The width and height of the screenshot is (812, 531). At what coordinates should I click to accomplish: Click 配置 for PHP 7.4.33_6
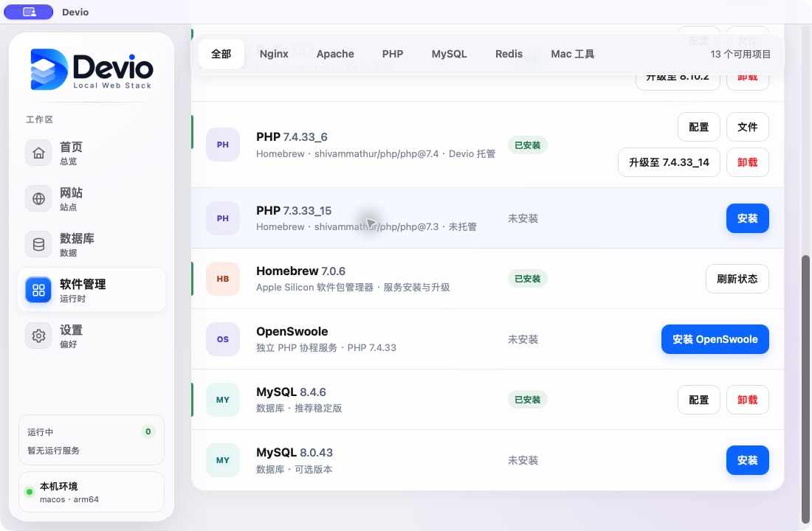[x=698, y=127]
